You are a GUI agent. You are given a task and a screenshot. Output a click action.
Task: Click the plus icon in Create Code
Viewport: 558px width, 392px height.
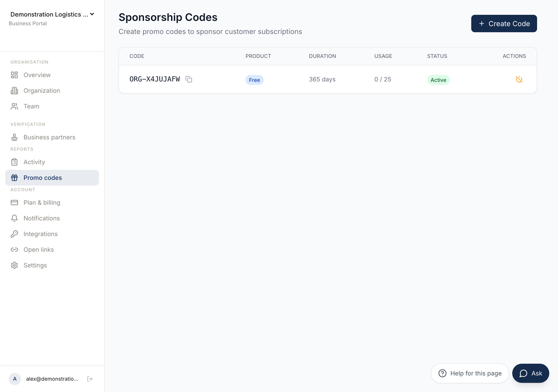(x=482, y=24)
